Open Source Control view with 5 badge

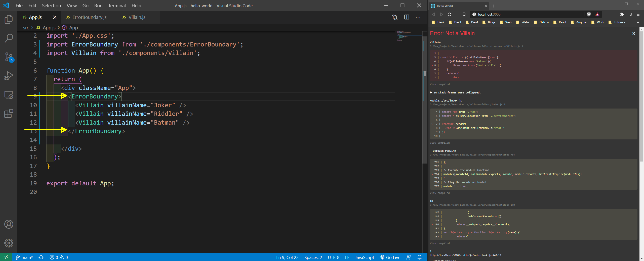click(9, 57)
